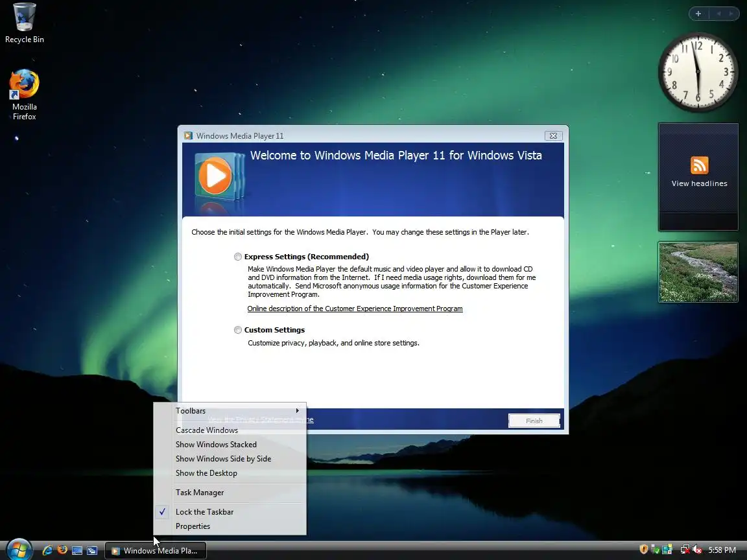Select the Mozilla Firefox desktop shortcut
This screenshot has height=560, width=747.
point(24,95)
